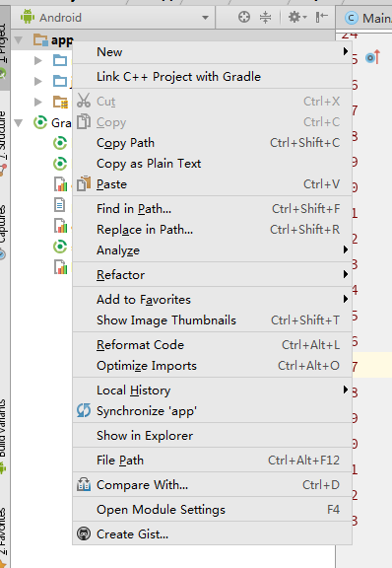Click the Gradle Scripts node icon
The image size is (392, 568).
[x=40, y=122]
